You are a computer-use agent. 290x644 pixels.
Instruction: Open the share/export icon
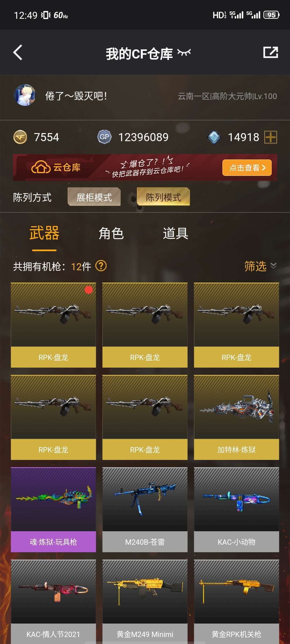(x=270, y=52)
